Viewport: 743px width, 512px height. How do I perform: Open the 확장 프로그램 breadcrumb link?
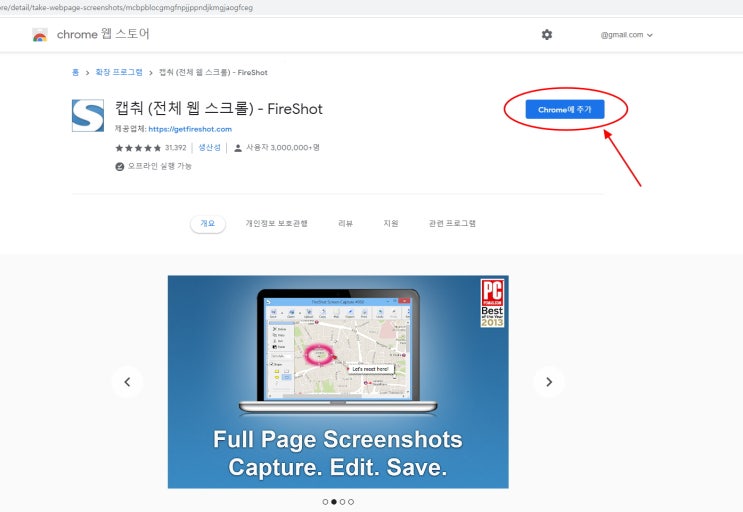[x=119, y=72]
